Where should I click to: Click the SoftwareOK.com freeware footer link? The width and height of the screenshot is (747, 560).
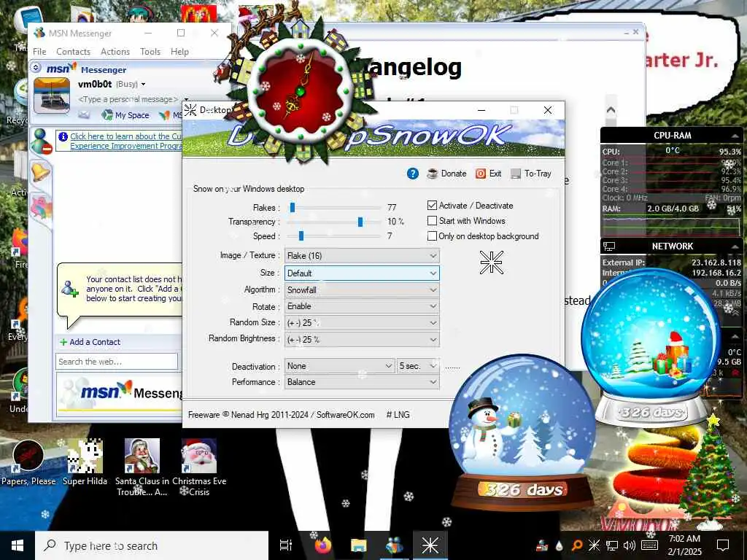pos(345,415)
